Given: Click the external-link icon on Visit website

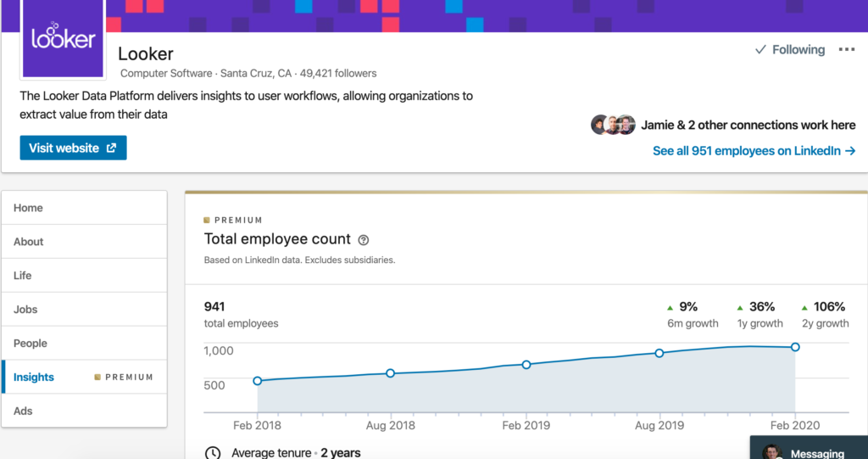Looking at the screenshot, I should (111, 148).
